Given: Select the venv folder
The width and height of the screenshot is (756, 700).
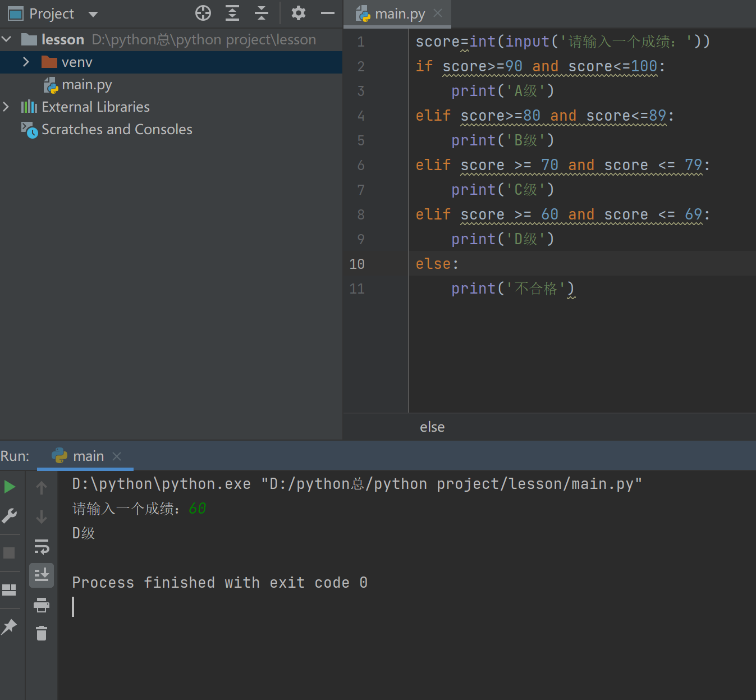Looking at the screenshot, I should 77,62.
